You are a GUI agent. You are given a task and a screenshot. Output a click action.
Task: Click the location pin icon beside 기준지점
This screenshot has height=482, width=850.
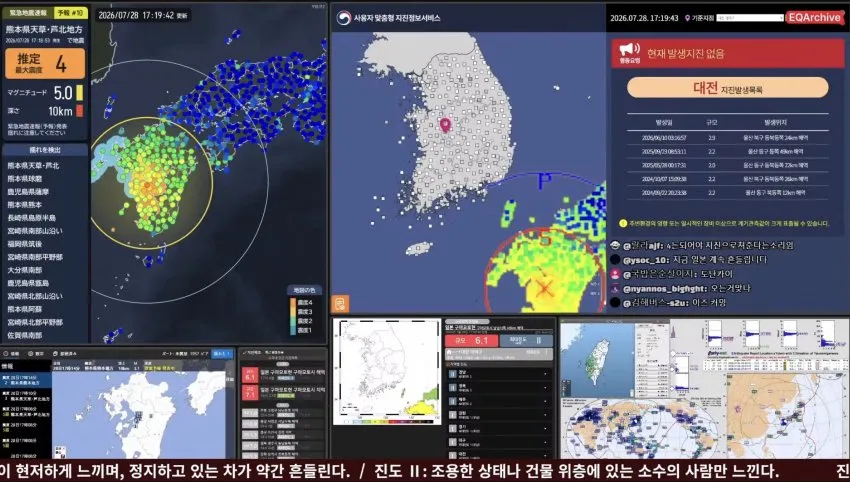[687, 18]
